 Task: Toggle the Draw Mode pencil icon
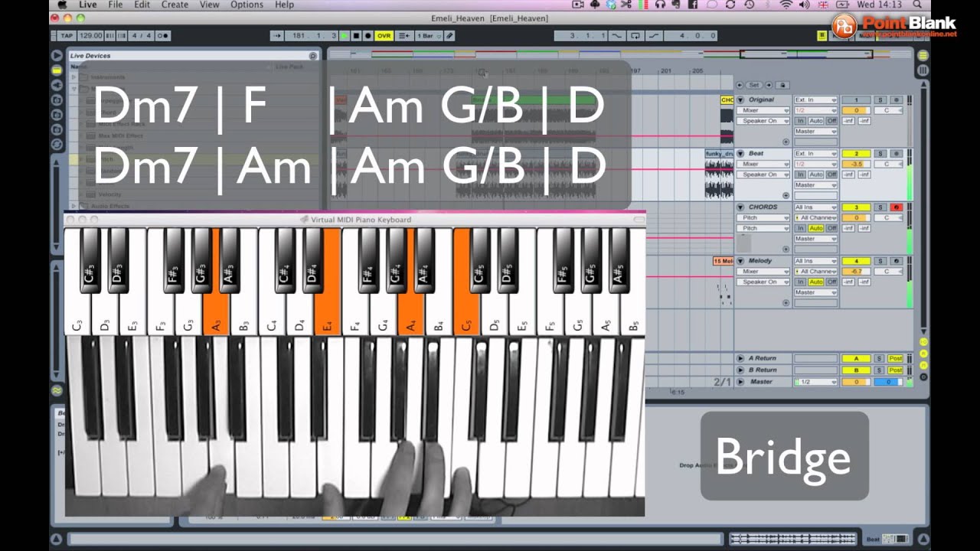(x=449, y=35)
